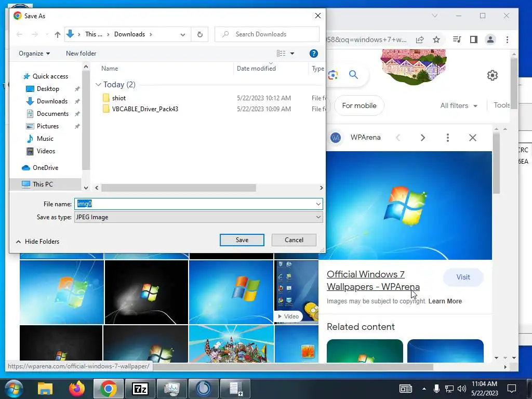This screenshot has height=399, width=532.
Task: Click the Back arrow in Save As dialog
Action: click(x=20, y=34)
